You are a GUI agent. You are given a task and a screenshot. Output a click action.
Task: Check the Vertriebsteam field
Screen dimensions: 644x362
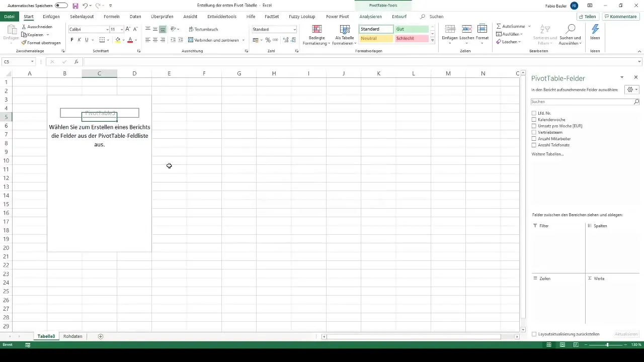coord(534,132)
